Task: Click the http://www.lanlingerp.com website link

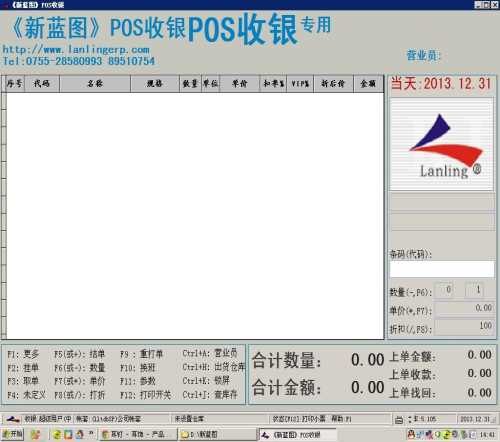Action: (76, 50)
